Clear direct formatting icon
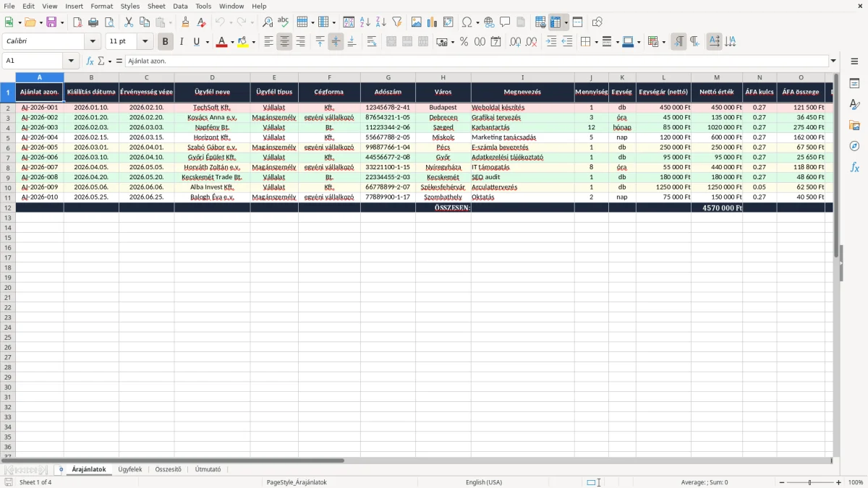868x488 pixels. pos(202,22)
